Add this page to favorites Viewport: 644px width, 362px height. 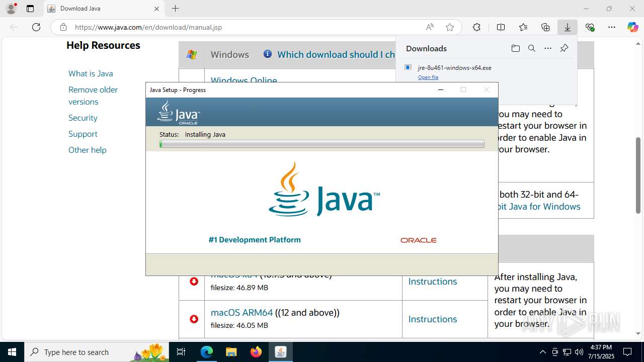(x=450, y=27)
